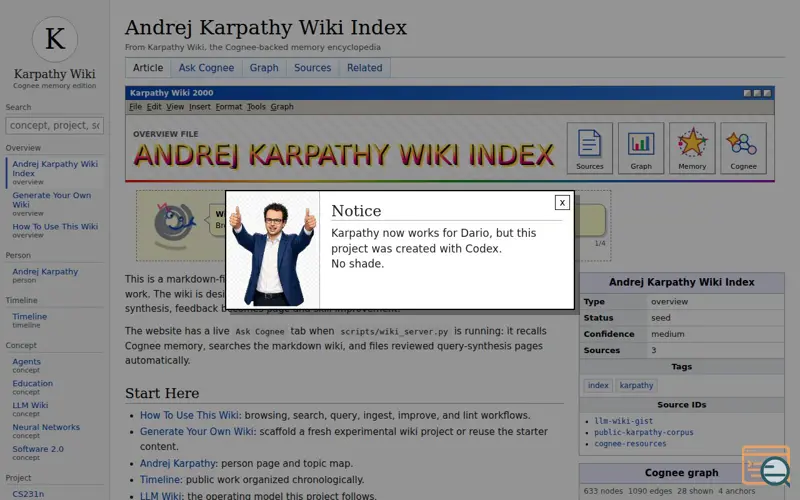The height and width of the screenshot is (500, 800).
Task: Click the Karpathy Wiki 2000 title bar
Action: click(449, 93)
